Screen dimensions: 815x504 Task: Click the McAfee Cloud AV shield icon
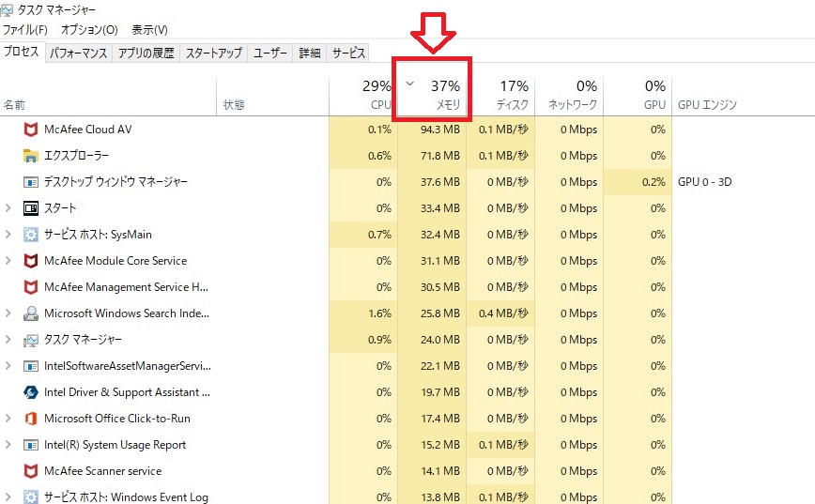pos(31,130)
